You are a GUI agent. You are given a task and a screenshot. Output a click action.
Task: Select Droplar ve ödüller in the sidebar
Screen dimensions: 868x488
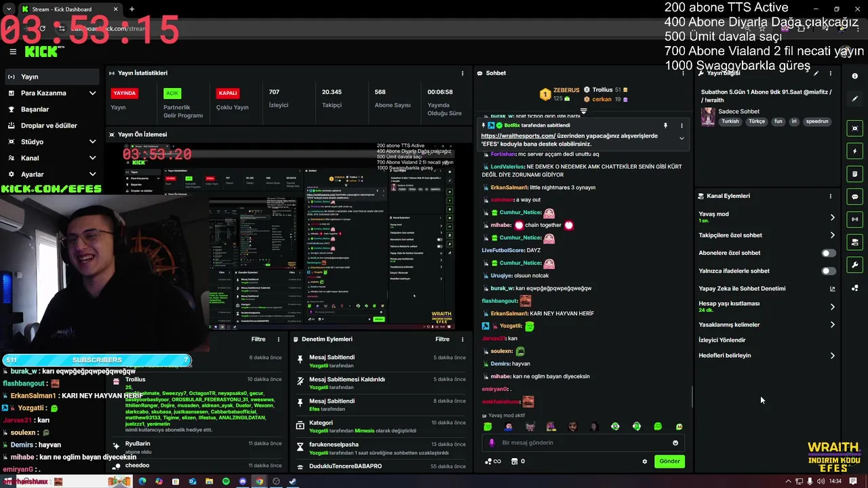coord(52,125)
